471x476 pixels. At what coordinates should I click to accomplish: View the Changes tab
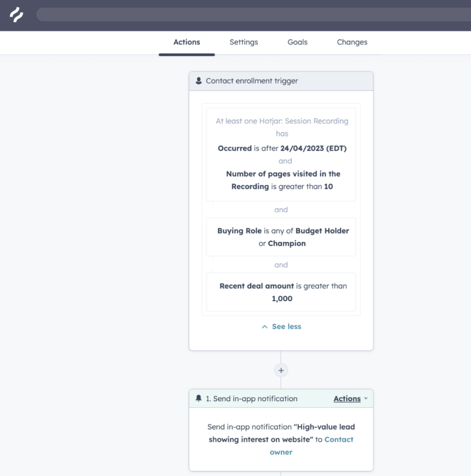352,42
